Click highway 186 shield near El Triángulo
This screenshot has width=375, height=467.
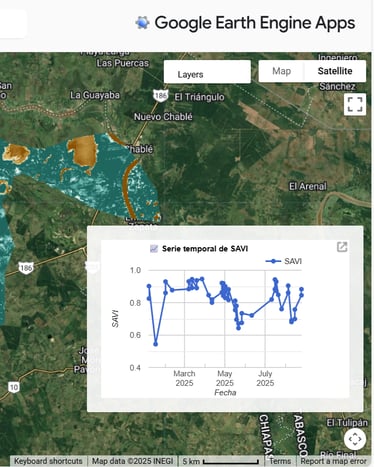(161, 96)
